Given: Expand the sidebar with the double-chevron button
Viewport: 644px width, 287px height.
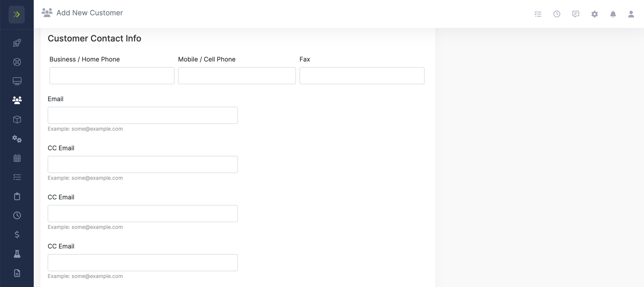Looking at the screenshot, I should coord(17,14).
